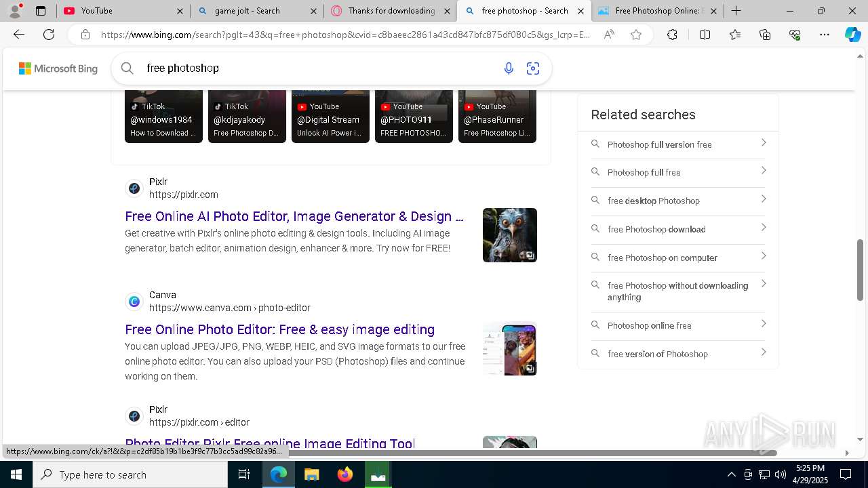Open the Extensions puzzle icon
This screenshot has width=868, height=488.
click(x=672, y=35)
